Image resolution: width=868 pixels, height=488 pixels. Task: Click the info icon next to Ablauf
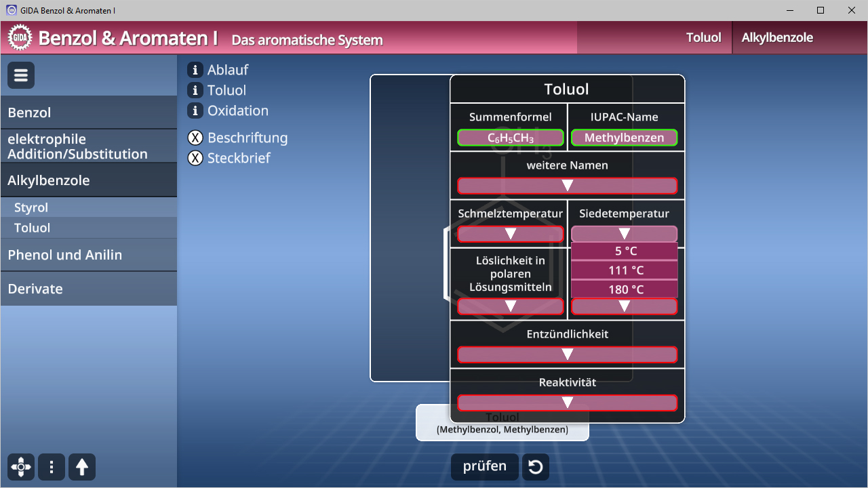tap(195, 70)
